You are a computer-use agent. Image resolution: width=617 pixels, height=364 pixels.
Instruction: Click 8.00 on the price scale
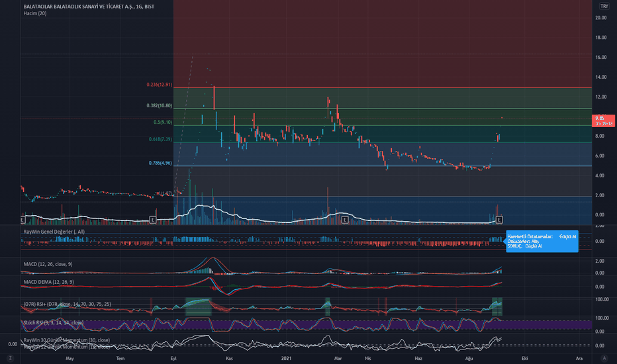click(600, 136)
